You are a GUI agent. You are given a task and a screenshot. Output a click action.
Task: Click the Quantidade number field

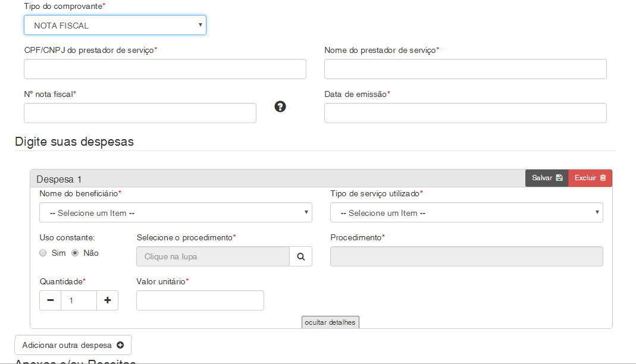[x=79, y=300]
